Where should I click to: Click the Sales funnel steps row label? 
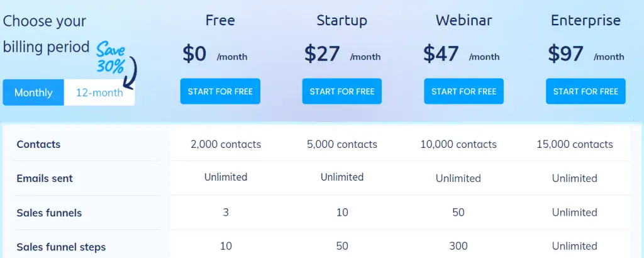tap(61, 247)
